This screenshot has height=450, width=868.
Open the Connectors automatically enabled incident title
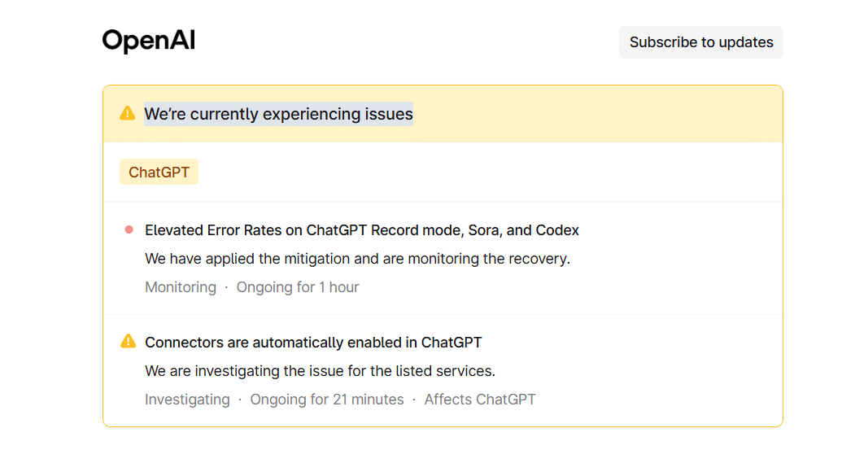313,343
